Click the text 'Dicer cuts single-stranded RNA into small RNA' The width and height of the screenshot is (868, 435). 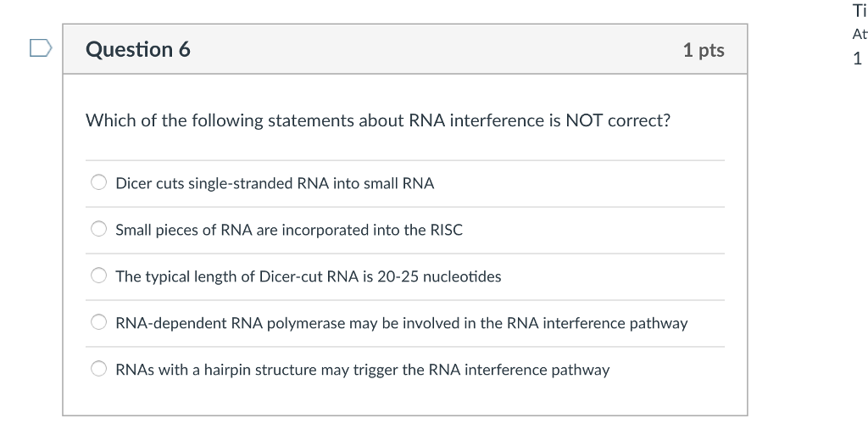tap(275, 183)
